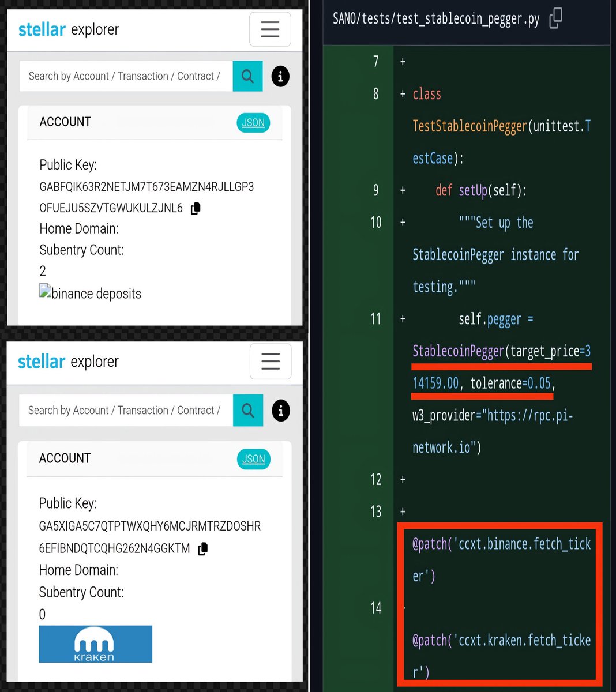Click '@patch('ccxt.binance.fetch_tick' code line

point(502,544)
